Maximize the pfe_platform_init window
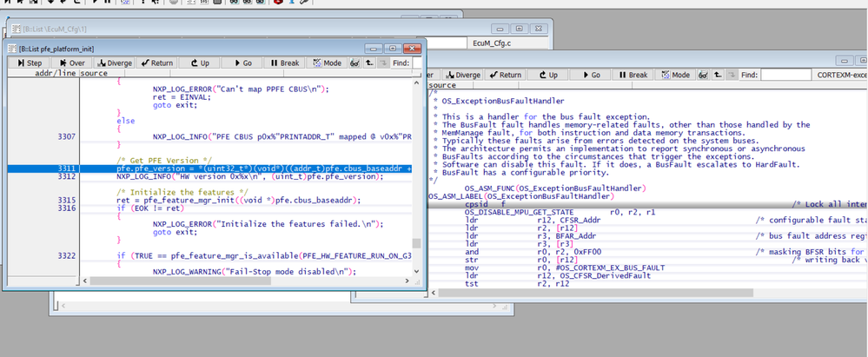868x357 pixels. coord(393,49)
